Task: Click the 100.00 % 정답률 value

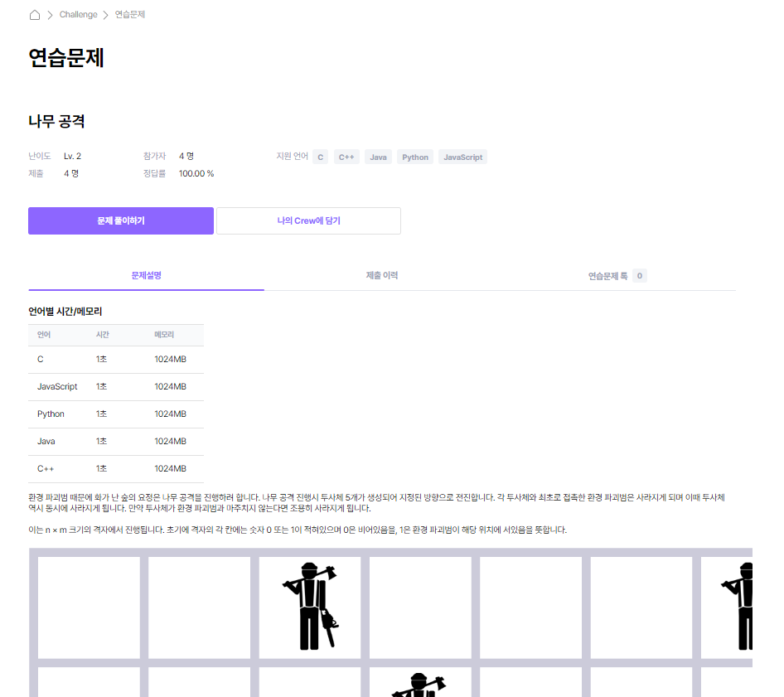Action: (x=196, y=173)
